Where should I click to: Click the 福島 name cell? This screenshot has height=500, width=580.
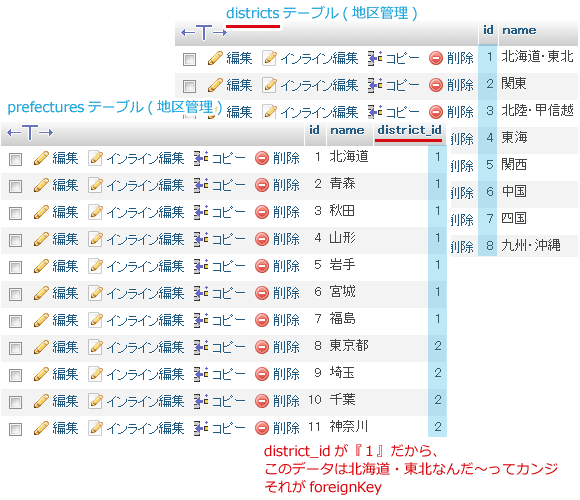(x=343, y=319)
